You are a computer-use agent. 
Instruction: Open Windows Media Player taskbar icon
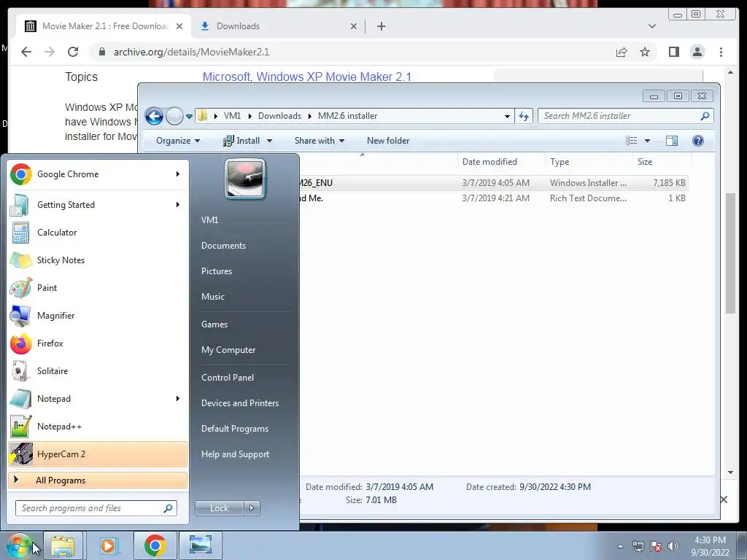tap(109, 545)
